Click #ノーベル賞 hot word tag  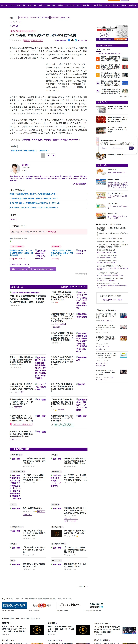[x=35, y=18]
